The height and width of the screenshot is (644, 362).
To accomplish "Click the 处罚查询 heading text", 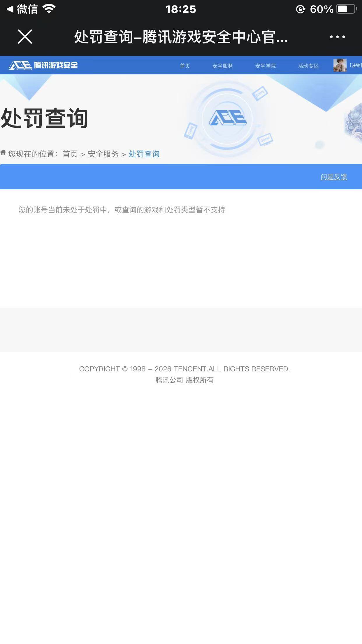I will (x=44, y=118).
